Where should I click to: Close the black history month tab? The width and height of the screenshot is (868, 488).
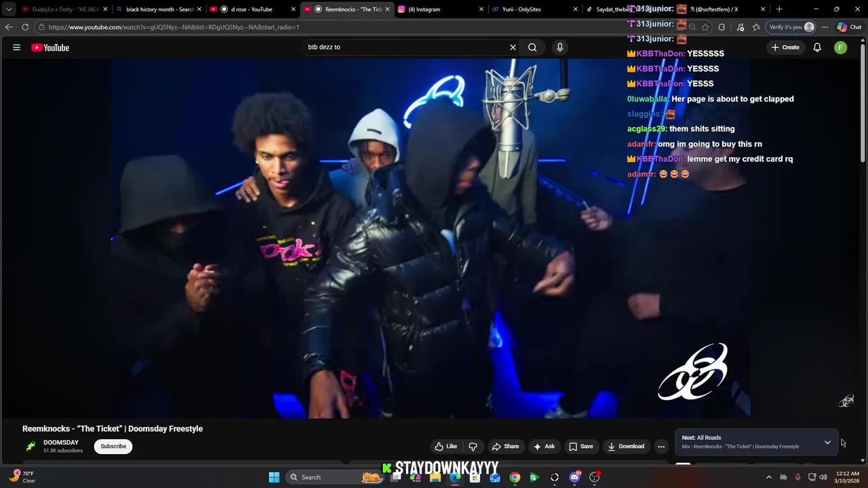[199, 9]
